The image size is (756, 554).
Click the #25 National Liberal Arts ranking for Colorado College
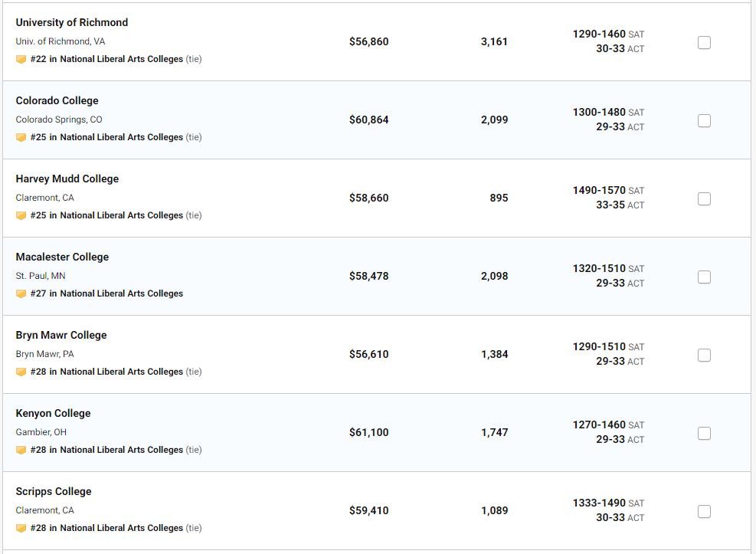106,137
